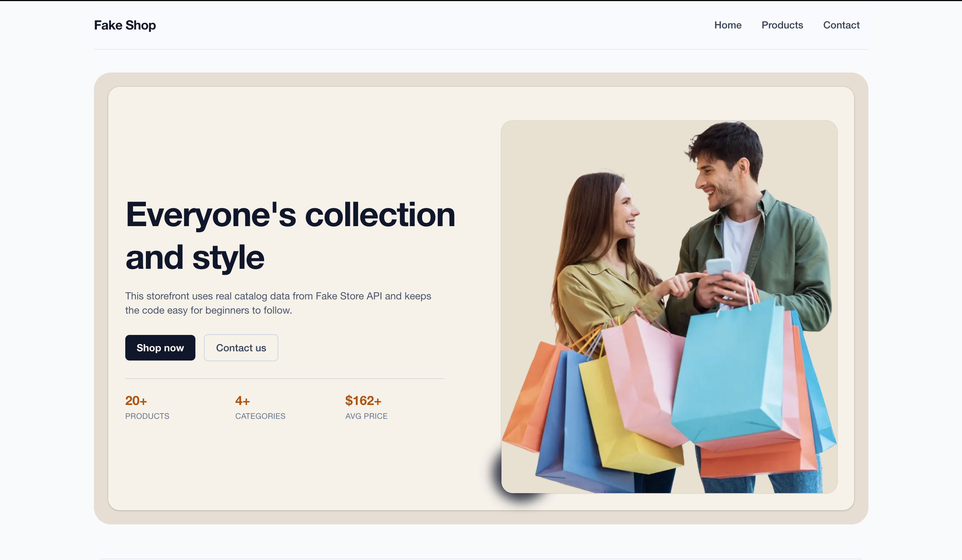Open the Contact page from navigation

pos(841,25)
